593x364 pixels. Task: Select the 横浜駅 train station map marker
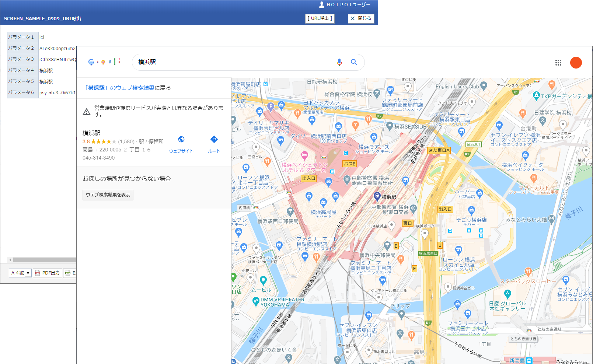click(x=377, y=196)
